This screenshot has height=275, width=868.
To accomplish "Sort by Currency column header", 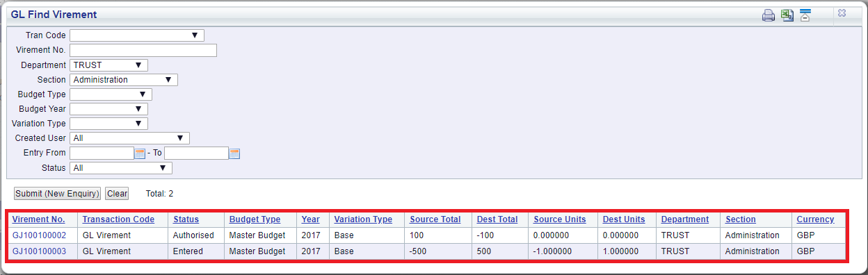I will (x=815, y=219).
